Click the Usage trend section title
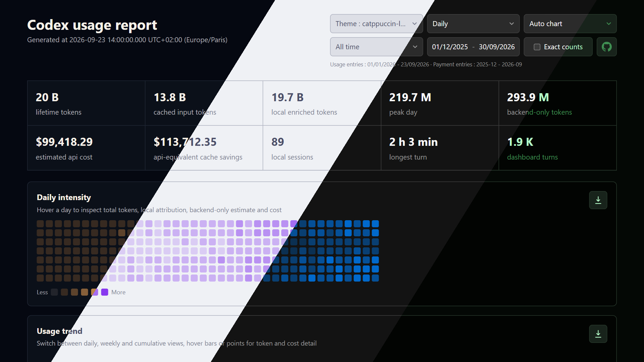 (59, 331)
